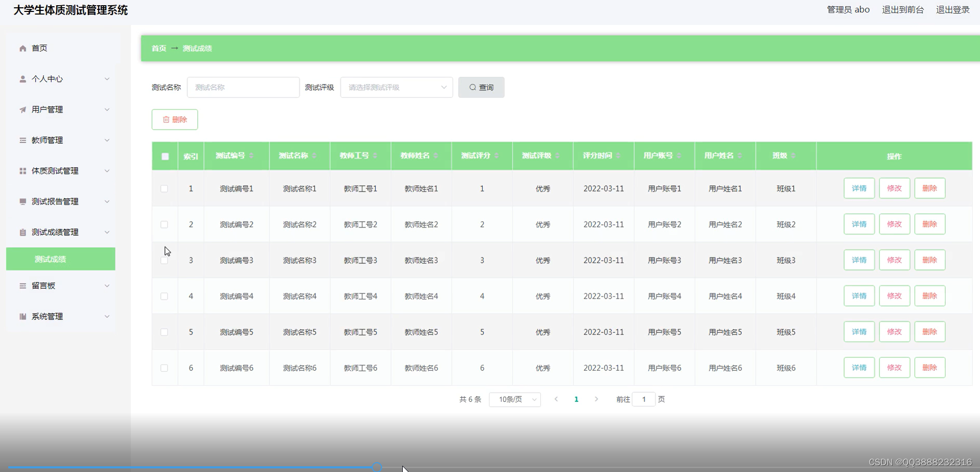Sort by 测试编号 column arrows
980x472 pixels.
point(251,156)
